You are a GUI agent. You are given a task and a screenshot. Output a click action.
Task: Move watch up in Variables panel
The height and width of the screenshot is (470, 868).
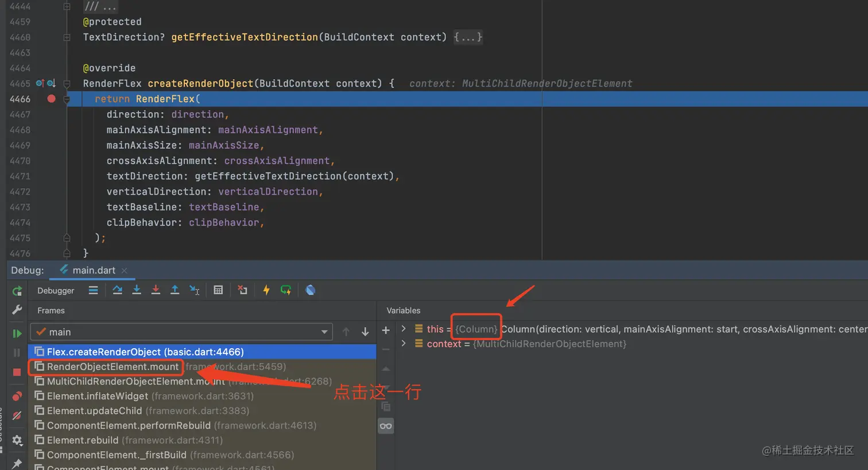(x=386, y=369)
